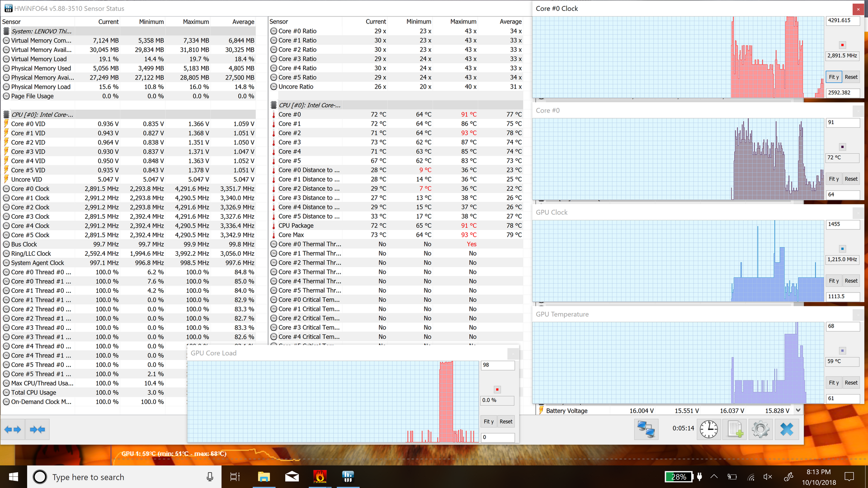Image resolution: width=868 pixels, height=488 pixels.
Task: Open the remote network monitoring icon
Action: [646, 429]
